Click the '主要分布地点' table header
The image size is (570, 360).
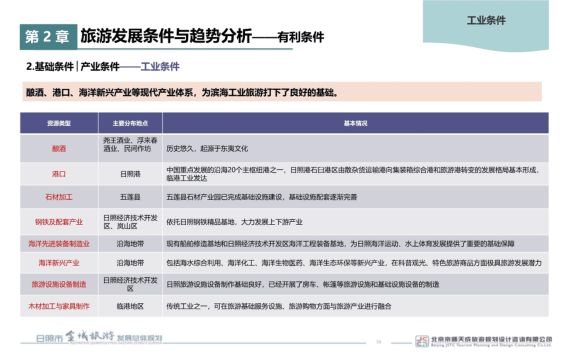pos(130,123)
